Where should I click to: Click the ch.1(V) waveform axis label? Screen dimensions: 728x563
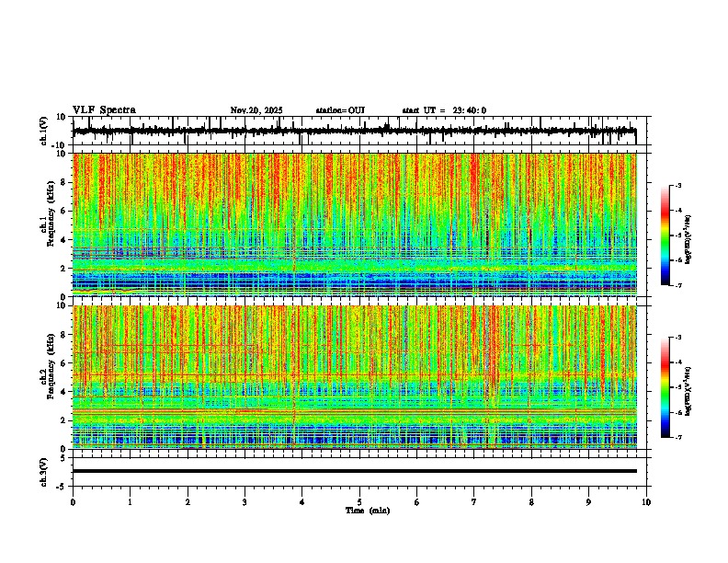[44, 131]
